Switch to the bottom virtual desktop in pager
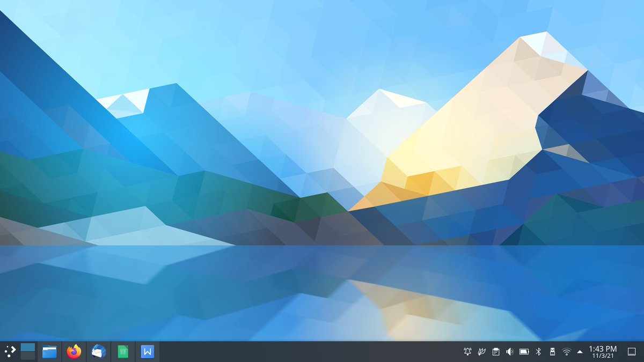Image resolution: width=644 pixels, height=362 pixels. coord(28,356)
